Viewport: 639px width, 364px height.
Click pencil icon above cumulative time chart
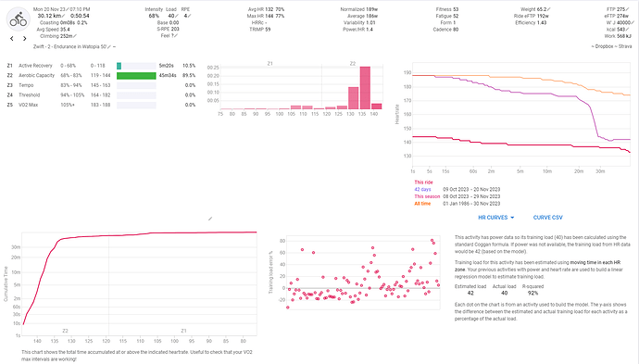tap(210, 219)
